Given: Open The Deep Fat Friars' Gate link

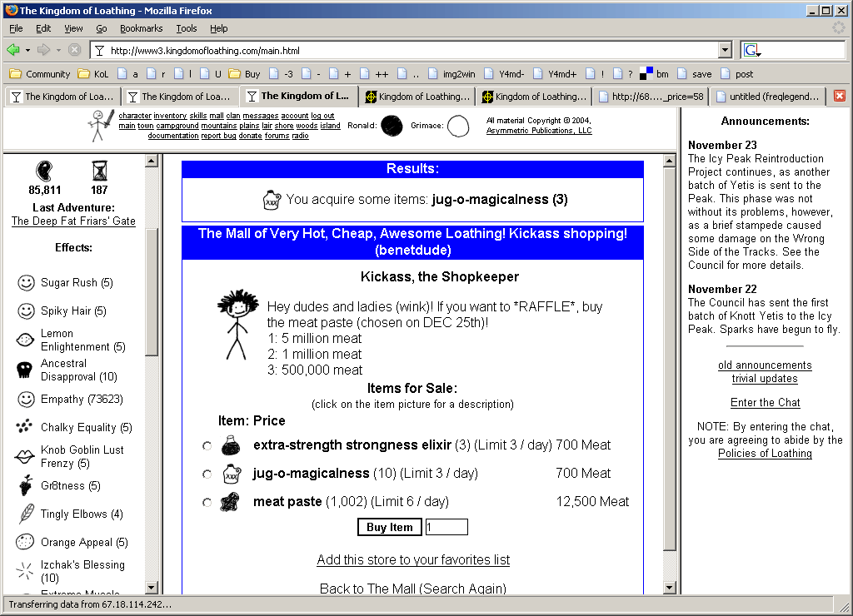Looking at the screenshot, I should coord(73,221).
